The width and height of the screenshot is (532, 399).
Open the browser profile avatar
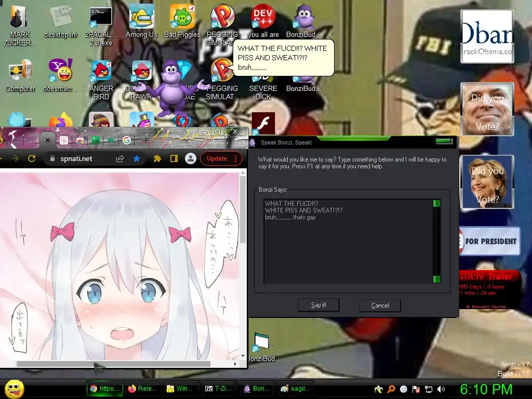point(191,158)
